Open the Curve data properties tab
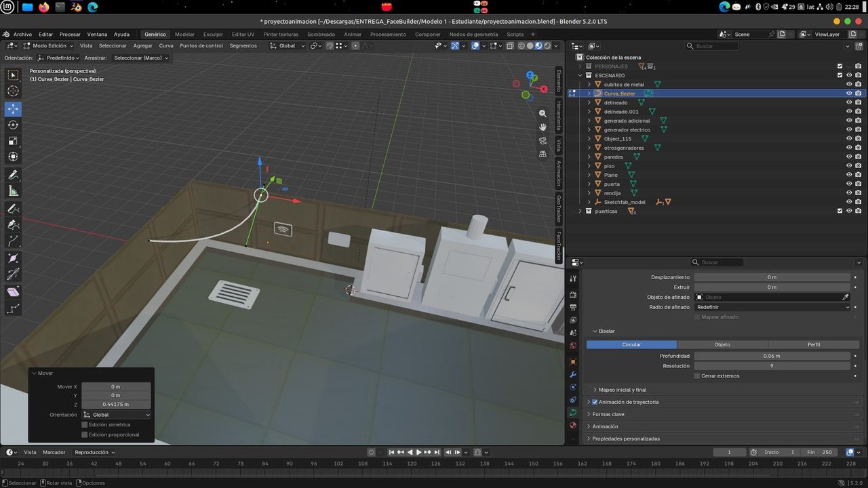Image resolution: width=868 pixels, height=488 pixels. pos(573,412)
